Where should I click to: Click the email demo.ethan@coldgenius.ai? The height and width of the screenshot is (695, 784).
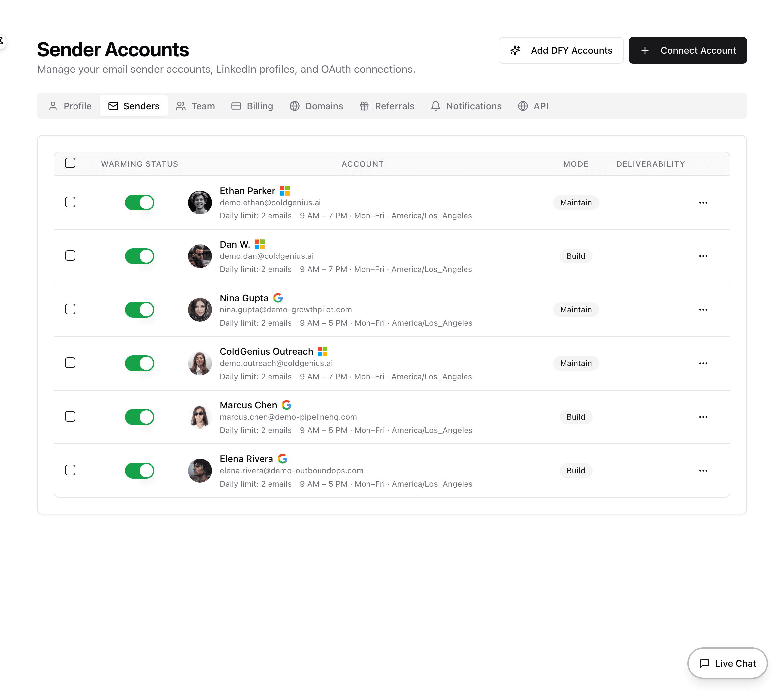click(x=270, y=203)
